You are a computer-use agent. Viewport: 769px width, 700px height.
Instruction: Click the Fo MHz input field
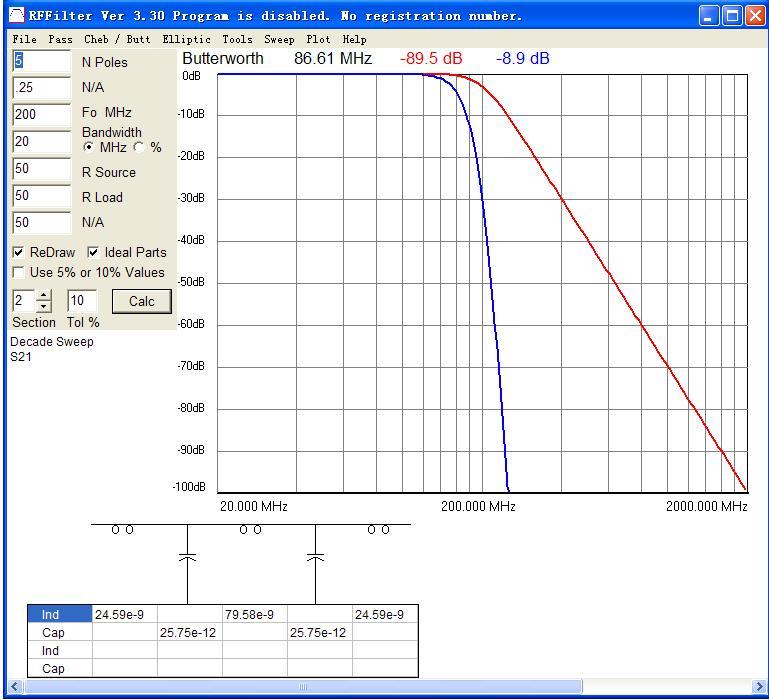[42, 114]
